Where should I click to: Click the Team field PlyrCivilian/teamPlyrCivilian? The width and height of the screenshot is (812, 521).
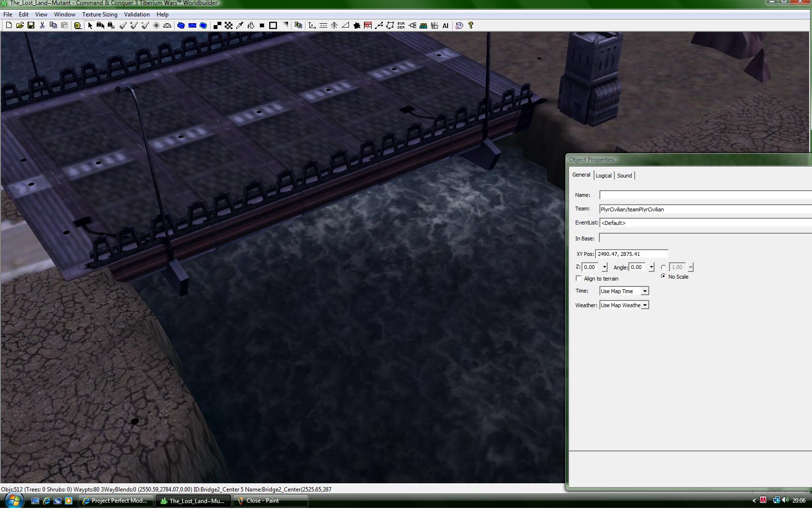(706, 209)
